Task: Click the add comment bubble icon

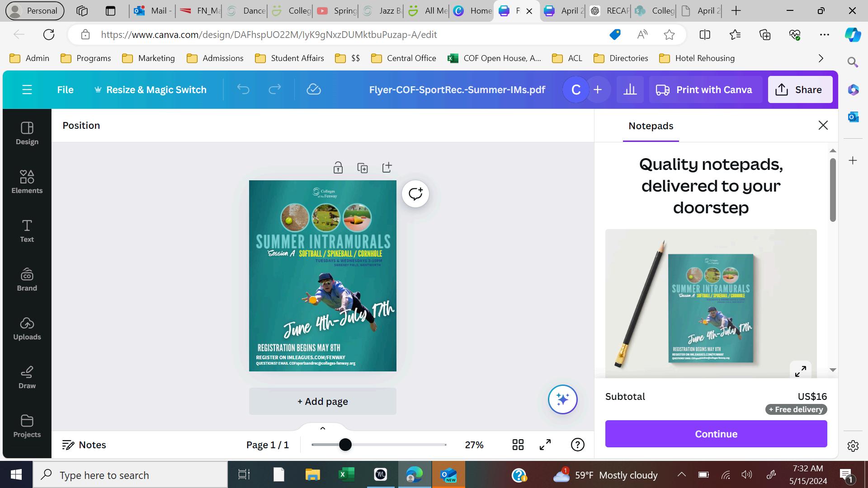Action: (x=415, y=194)
